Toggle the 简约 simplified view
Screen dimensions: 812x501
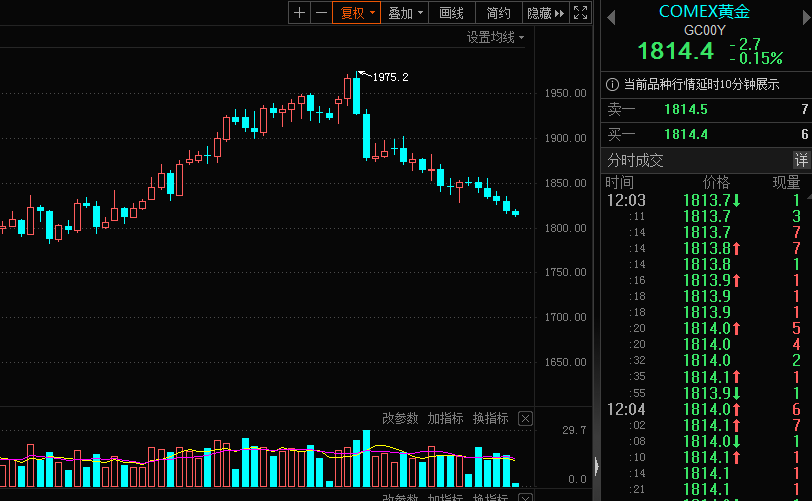coord(498,13)
